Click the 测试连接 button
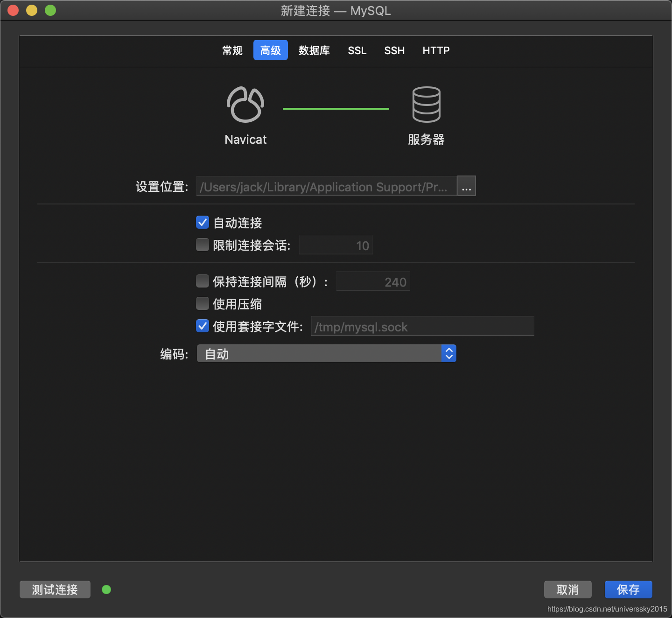This screenshot has width=672, height=618. [55, 590]
